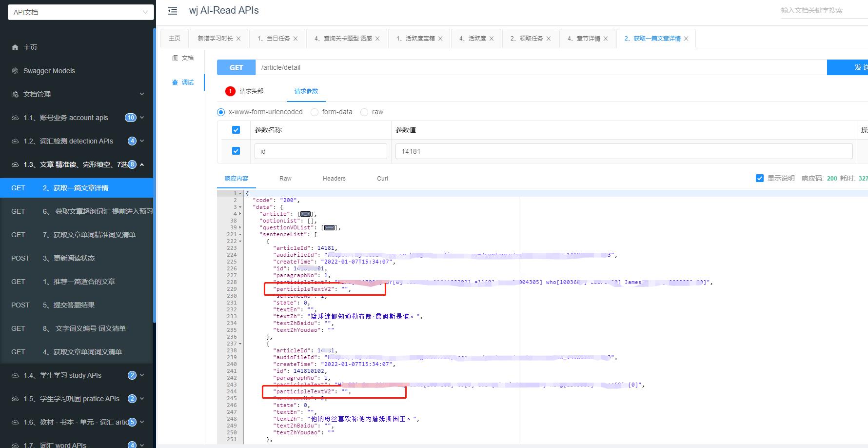Toggle the select-all parameters header checkbox
Screen dimensions: 868x448
coord(236,130)
